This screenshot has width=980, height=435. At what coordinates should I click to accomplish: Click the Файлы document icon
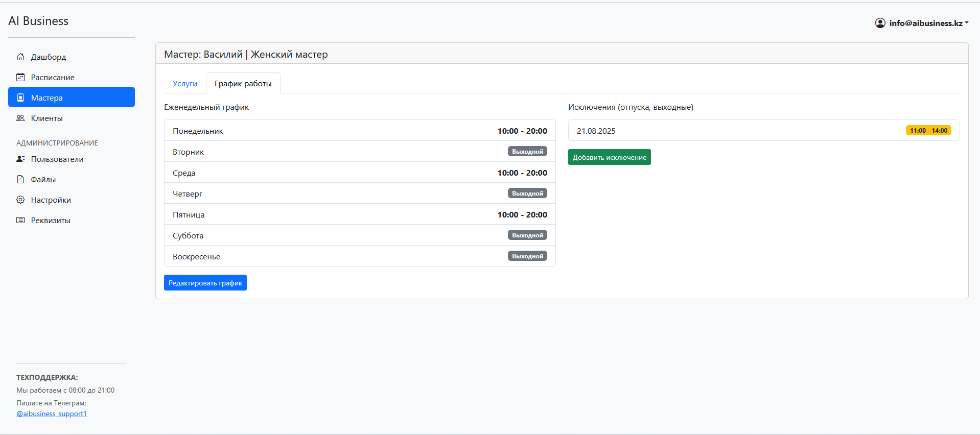point(20,179)
